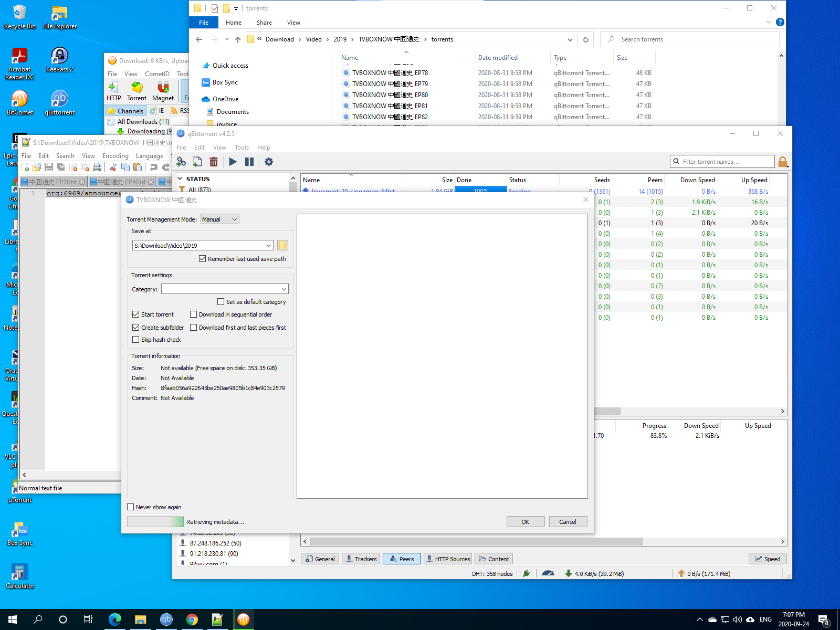Select TVBOXNOW EP80 torrent file
This screenshot has height=630, width=840.
click(390, 95)
